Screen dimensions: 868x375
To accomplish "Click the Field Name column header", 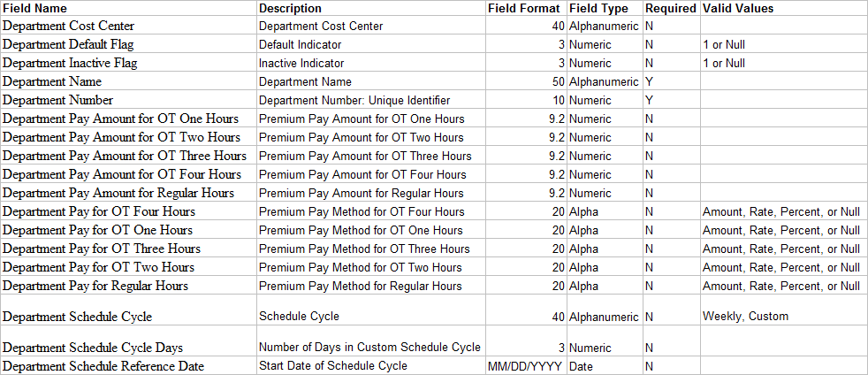I will click(35, 8).
